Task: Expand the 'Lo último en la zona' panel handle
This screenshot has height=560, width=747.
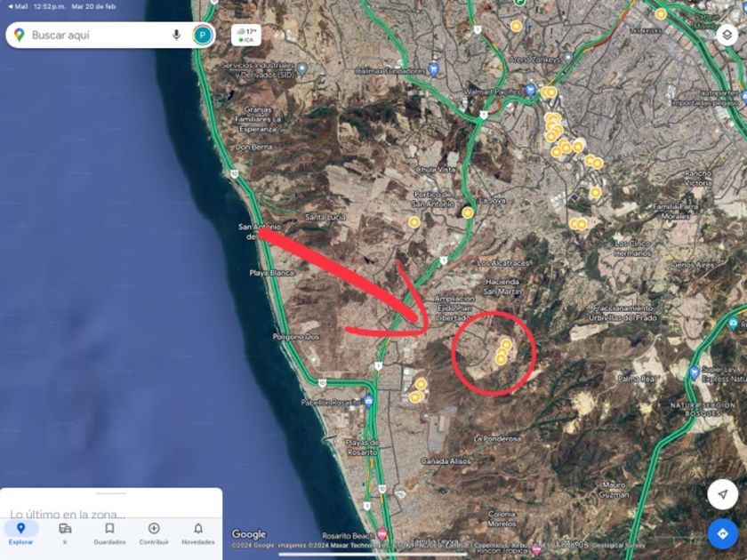Action: coord(110,493)
